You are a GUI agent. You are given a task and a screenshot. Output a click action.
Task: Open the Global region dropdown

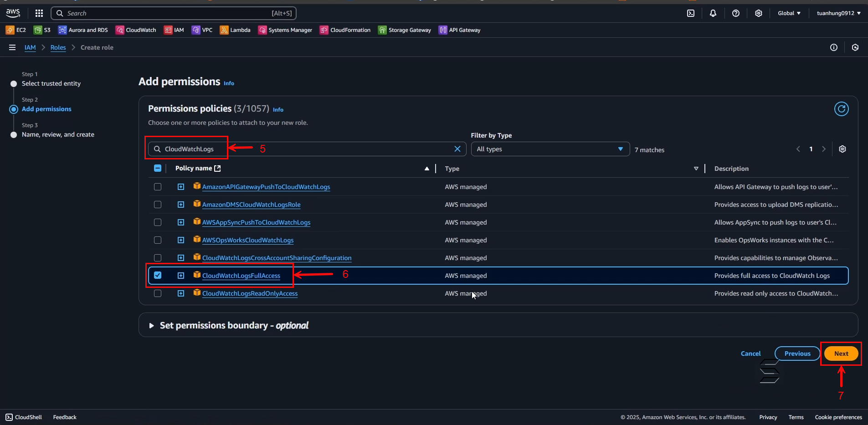tap(789, 13)
